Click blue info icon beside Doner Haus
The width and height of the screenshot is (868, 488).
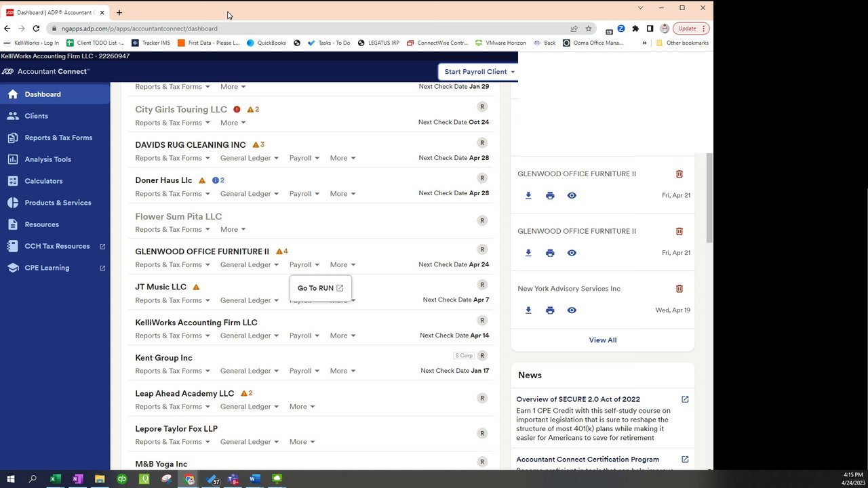(x=216, y=180)
